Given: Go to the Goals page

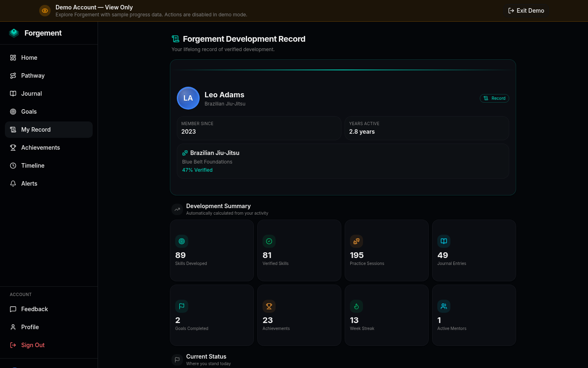Looking at the screenshot, I should point(49,112).
